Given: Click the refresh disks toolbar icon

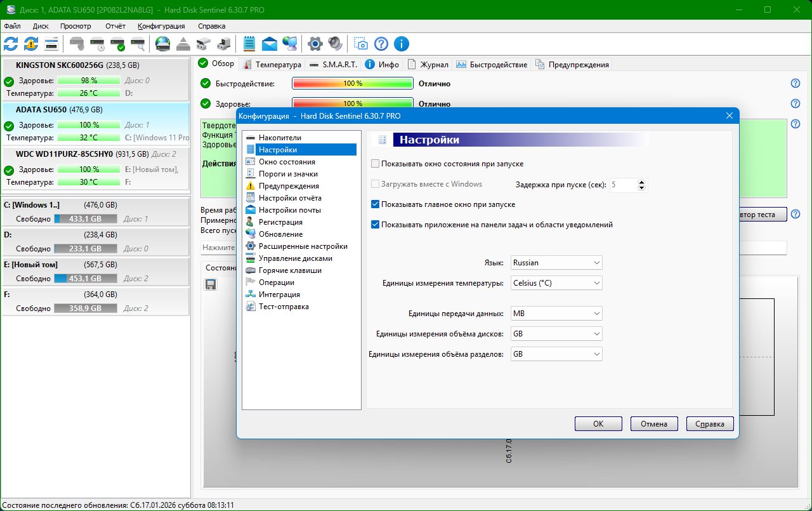Looking at the screenshot, I should 11,44.
